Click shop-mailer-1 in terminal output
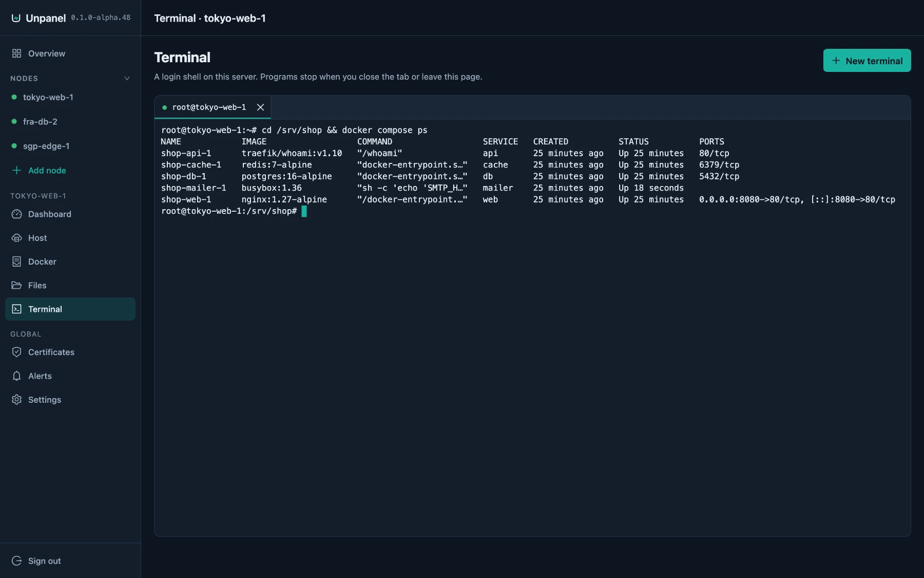 tap(194, 188)
